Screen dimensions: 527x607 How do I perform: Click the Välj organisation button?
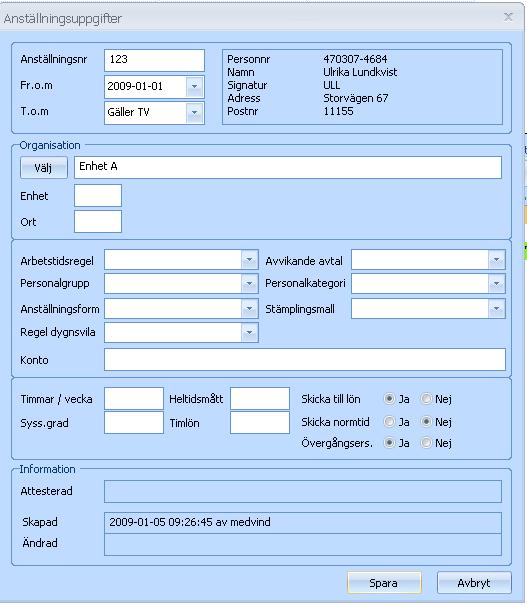pos(44,168)
